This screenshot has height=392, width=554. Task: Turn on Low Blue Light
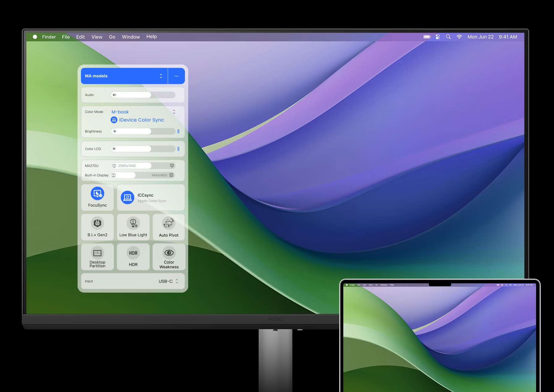[x=133, y=227]
